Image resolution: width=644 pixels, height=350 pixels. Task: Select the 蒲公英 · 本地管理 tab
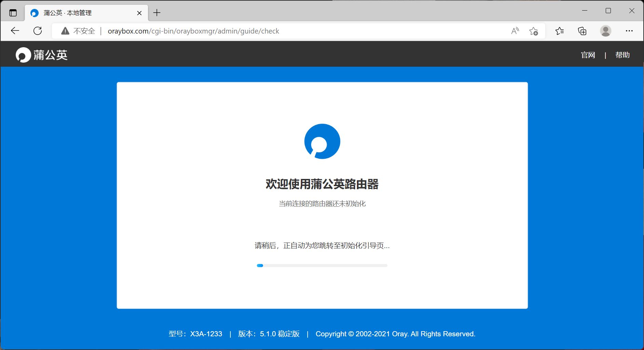point(79,13)
